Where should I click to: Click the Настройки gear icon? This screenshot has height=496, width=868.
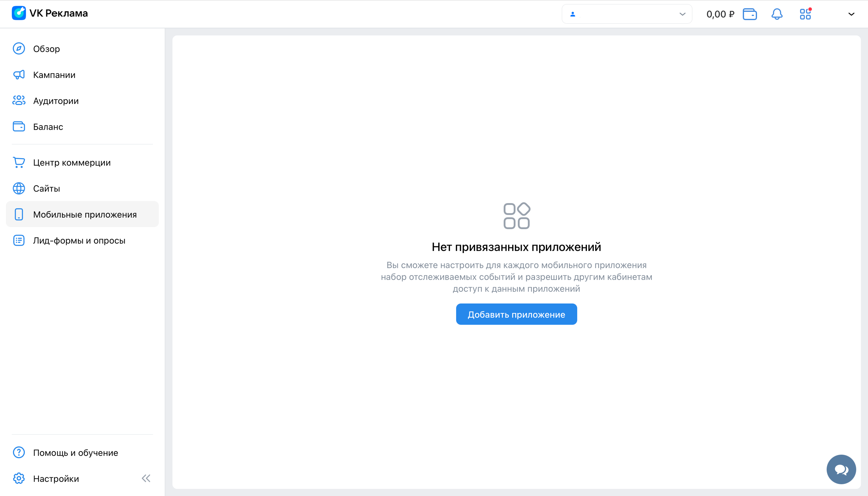pos(19,478)
